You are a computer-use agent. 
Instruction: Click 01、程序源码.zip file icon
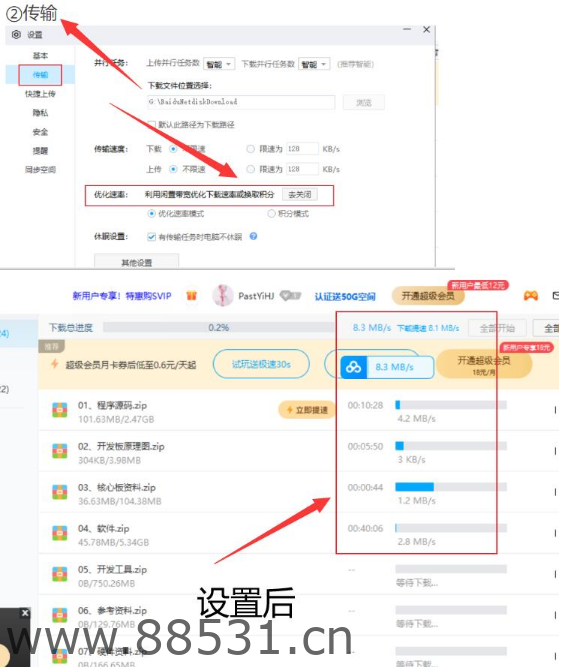[x=60, y=409]
